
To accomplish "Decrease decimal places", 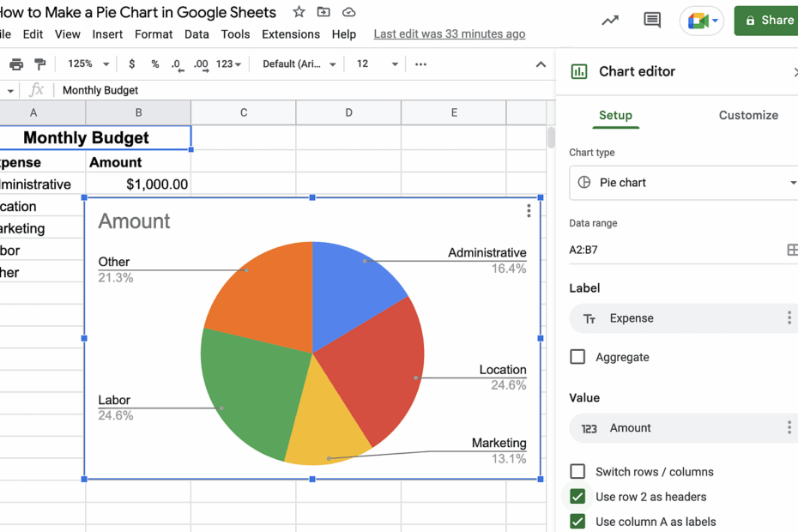I will (177, 65).
